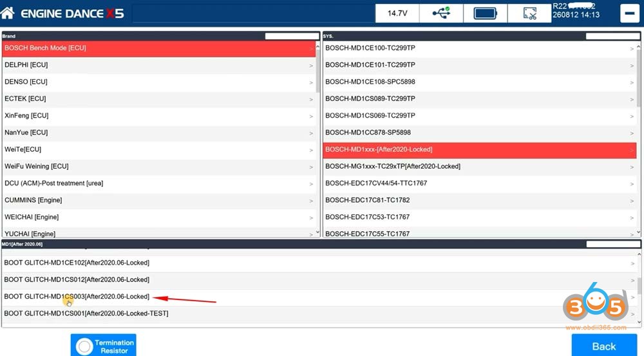Open BOOT GLITCH-MD1CS003[After2020.06-Locked]
Screen dimensions: 644x356
click(319, 297)
